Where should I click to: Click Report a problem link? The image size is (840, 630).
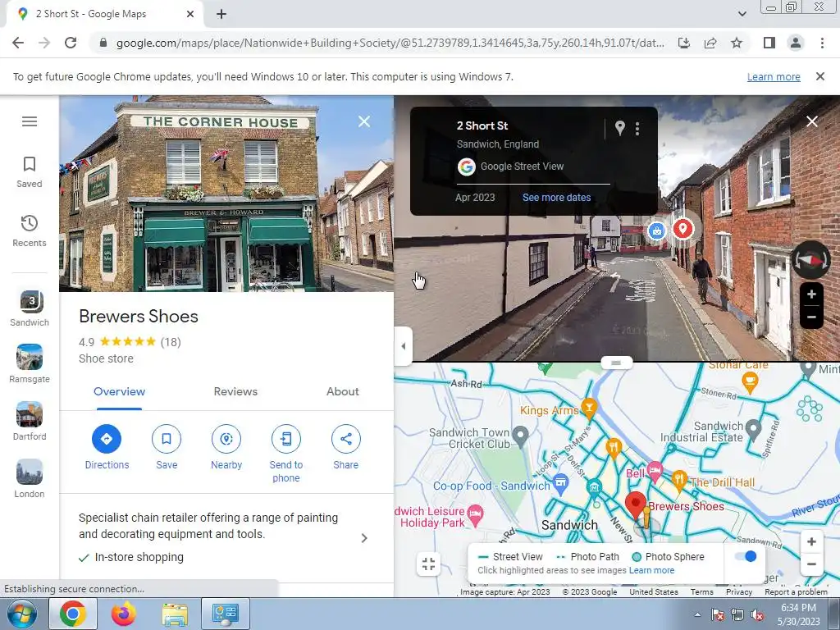[x=796, y=592]
